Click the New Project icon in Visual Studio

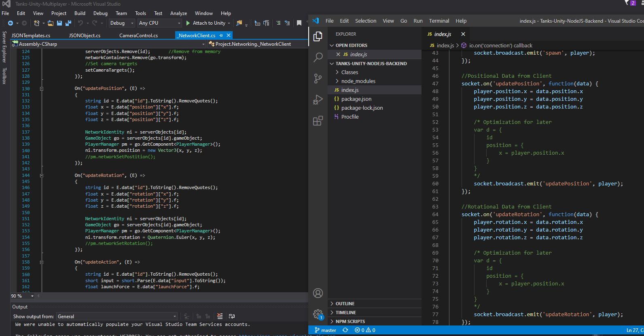36,23
